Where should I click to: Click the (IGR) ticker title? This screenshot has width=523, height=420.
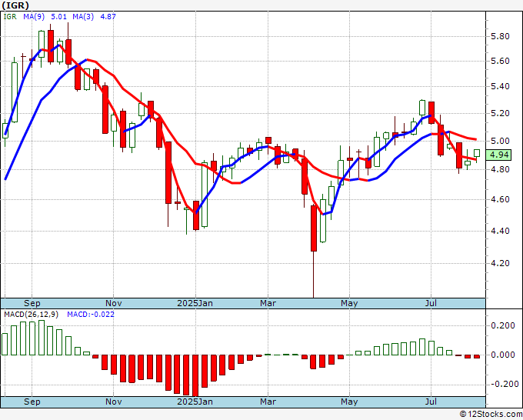pyautogui.click(x=15, y=5)
